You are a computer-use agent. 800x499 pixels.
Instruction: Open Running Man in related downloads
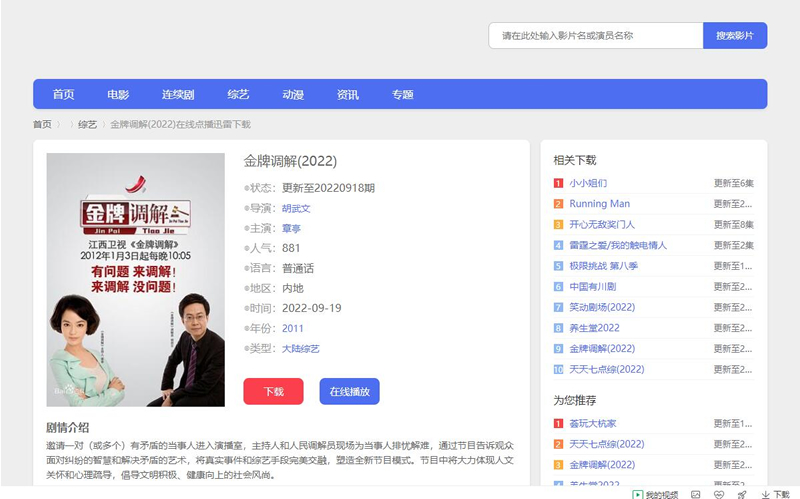[x=599, y=204]
